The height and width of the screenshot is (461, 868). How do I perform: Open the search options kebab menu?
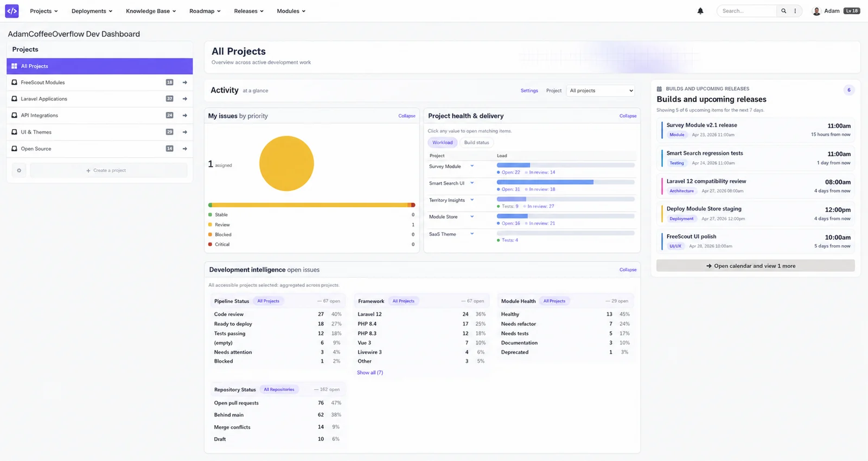click(x=795, y=11)
